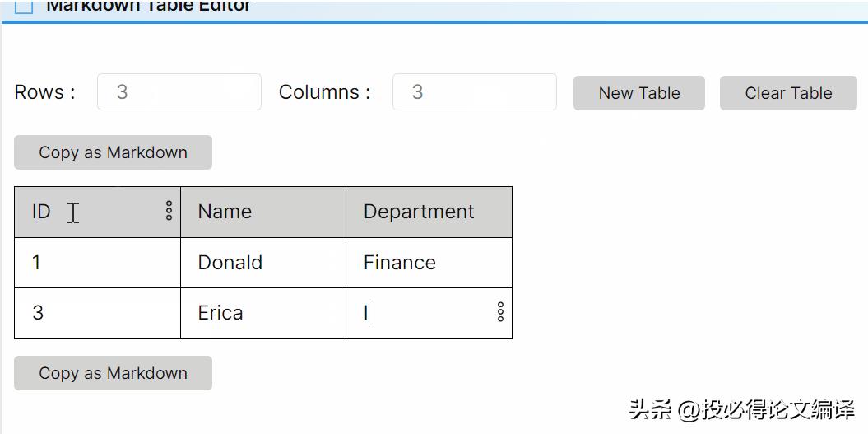Image resolution: width=868 pixels, height=434 pixels.
Task: Click Copy as Markdown above the table
Action: click(x=114, y=152)
